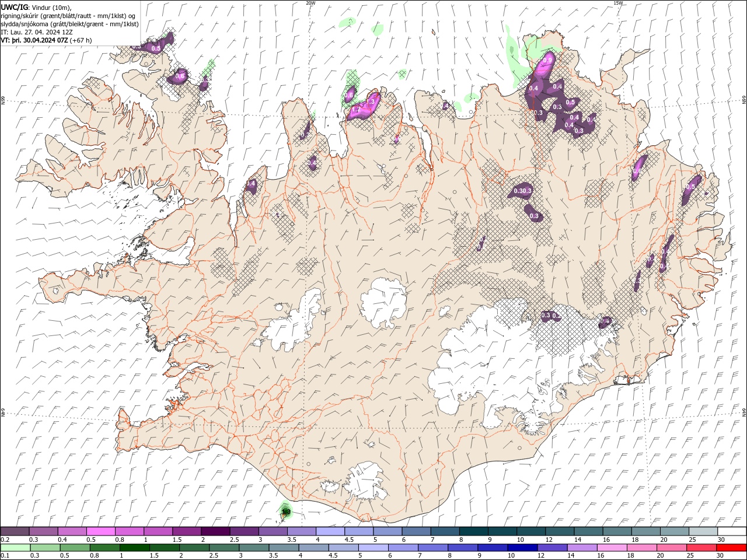This screenshot has width=747, height=560.
Task: Pick the rain legend swatch starting at 2
Action: [x=194, y=548]
